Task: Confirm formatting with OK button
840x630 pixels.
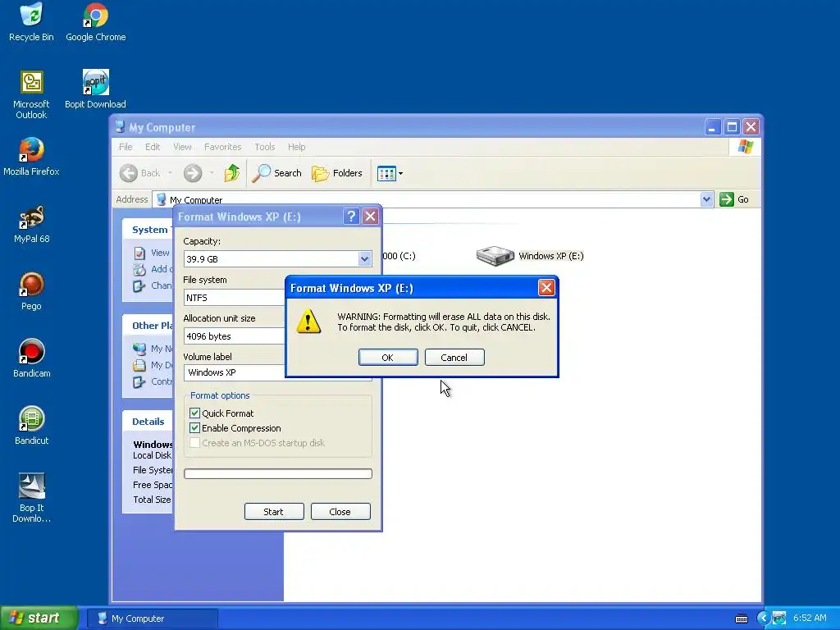Action: click(388, 358)
